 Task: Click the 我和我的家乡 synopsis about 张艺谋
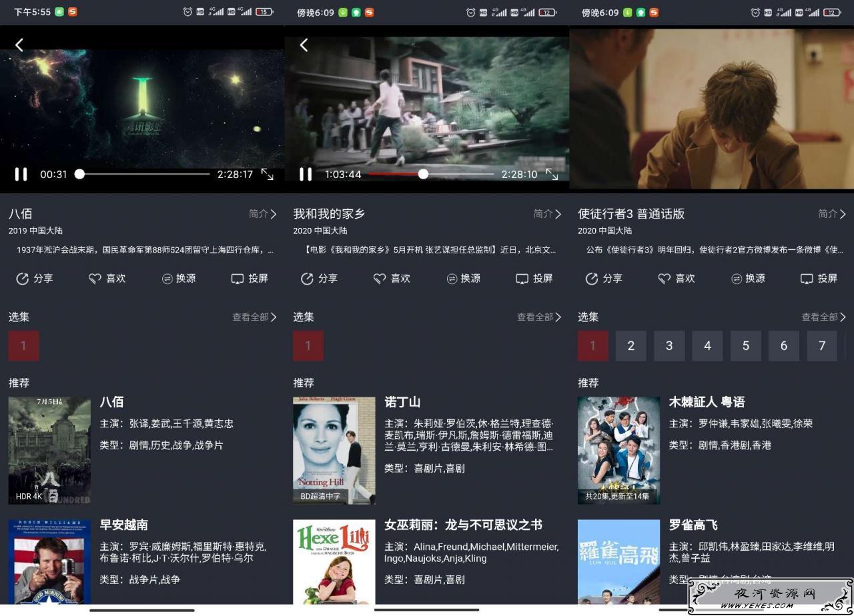tap(430, 250)
